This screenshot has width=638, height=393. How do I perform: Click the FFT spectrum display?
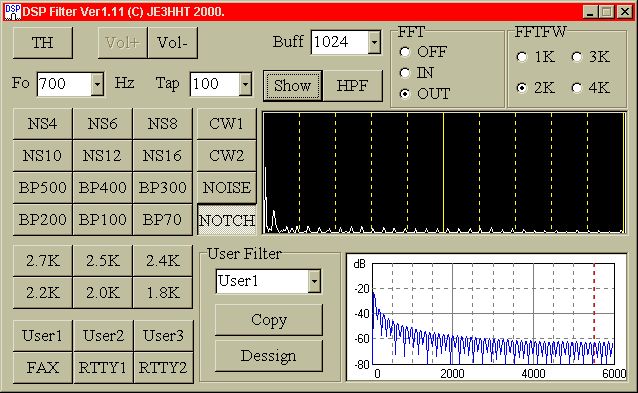coord(444,173)
